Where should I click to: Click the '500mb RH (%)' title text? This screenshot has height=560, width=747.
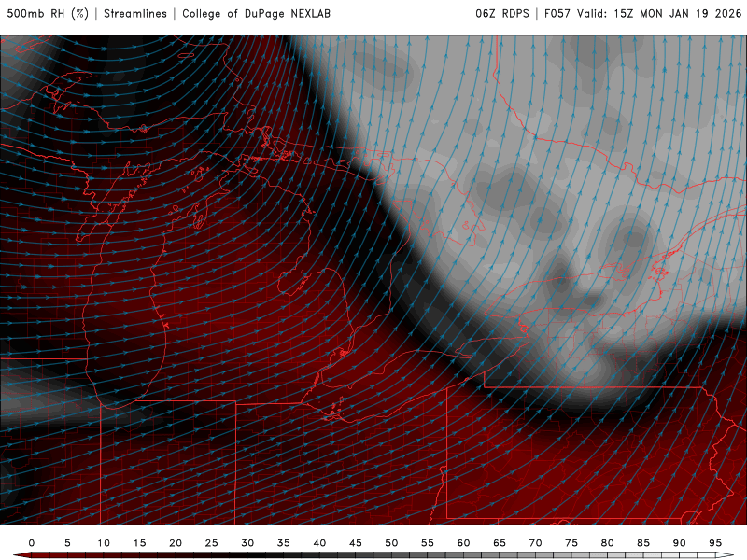48,13
